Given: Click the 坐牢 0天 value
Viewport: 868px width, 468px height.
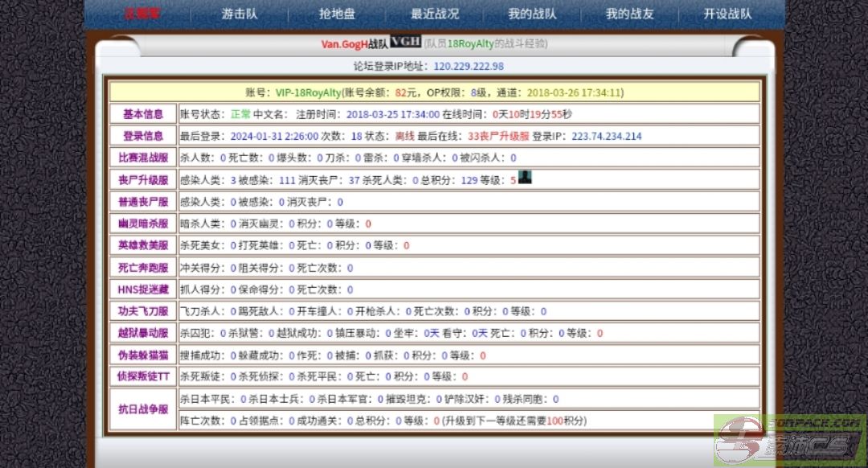Looking at the screenshot, I should coord(432,333).
